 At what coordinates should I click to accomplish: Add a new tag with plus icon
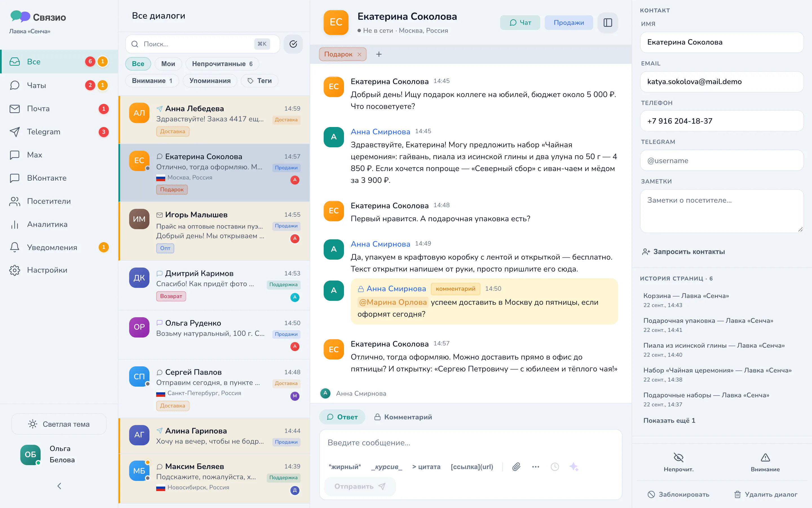point(379,54)
